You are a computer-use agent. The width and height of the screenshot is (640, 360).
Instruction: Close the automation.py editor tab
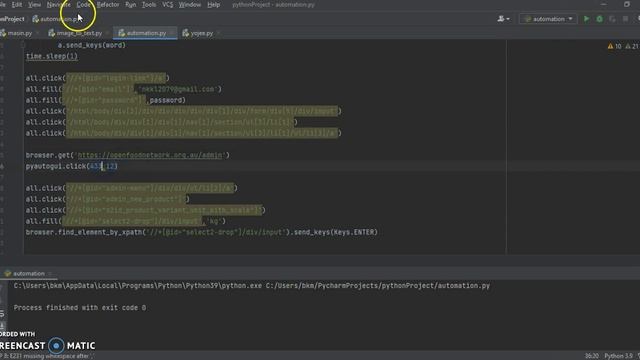(172, 33)
